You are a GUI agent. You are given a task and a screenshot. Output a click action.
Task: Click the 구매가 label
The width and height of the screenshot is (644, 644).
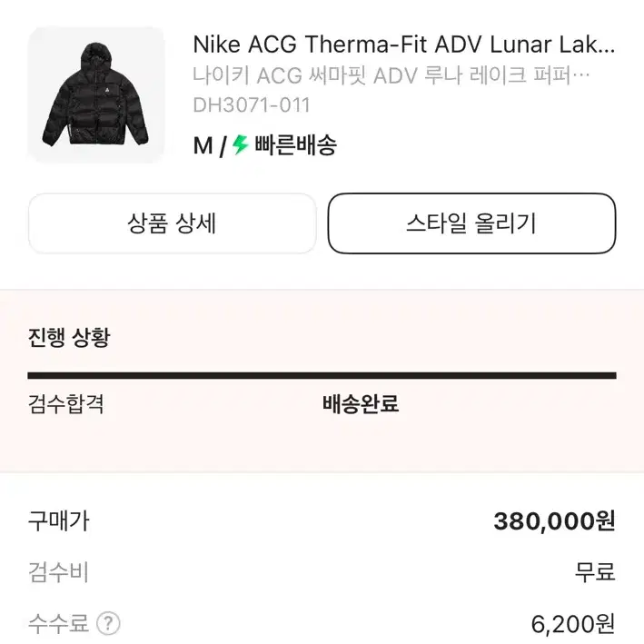pyautogui.click(x=58, y=521)
